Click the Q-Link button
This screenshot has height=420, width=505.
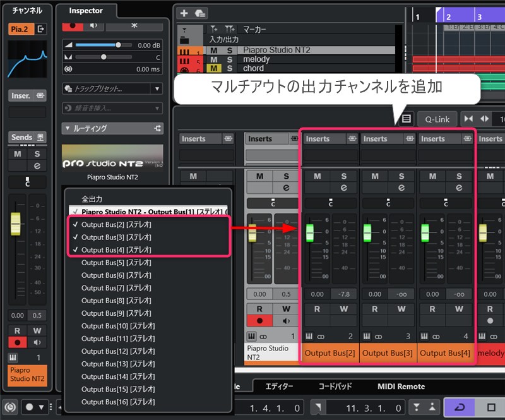[437, 119]
